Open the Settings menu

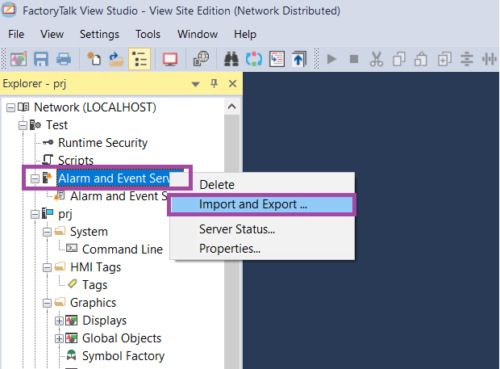pos(99,34)
